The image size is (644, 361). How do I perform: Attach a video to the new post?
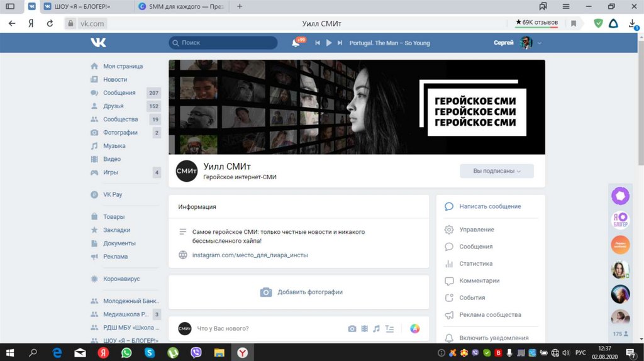pos(364,328)
